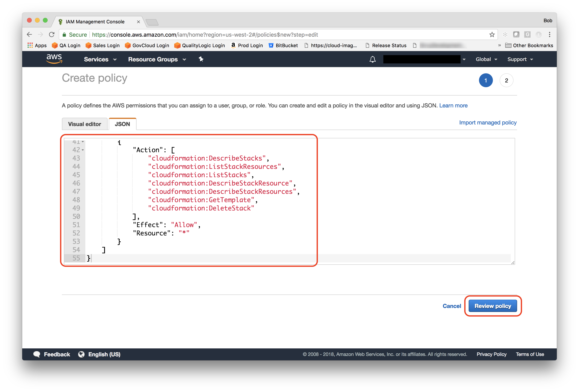Click the secure padlock icon in address bar
This screenshot has width=579, height=392.
(64, 35)
